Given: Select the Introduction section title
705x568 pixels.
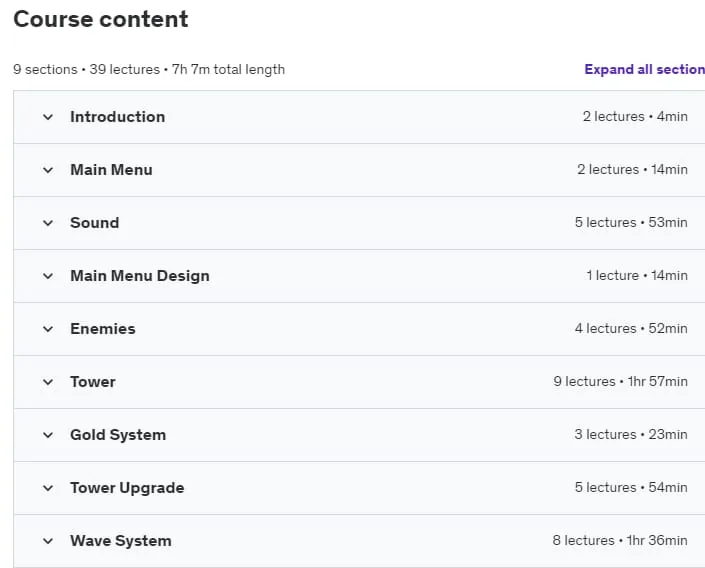Looking at the screenshot, I should click(x=118, y=117).
